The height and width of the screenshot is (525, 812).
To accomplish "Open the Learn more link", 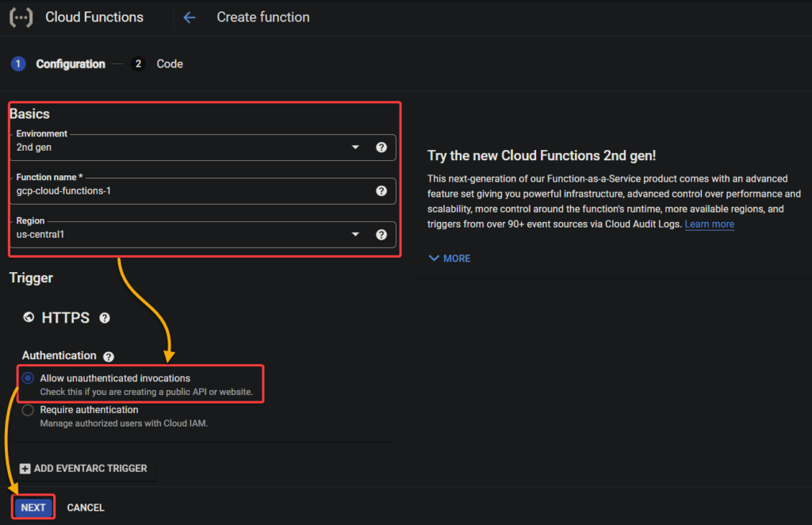I will (x=709, y=224).
